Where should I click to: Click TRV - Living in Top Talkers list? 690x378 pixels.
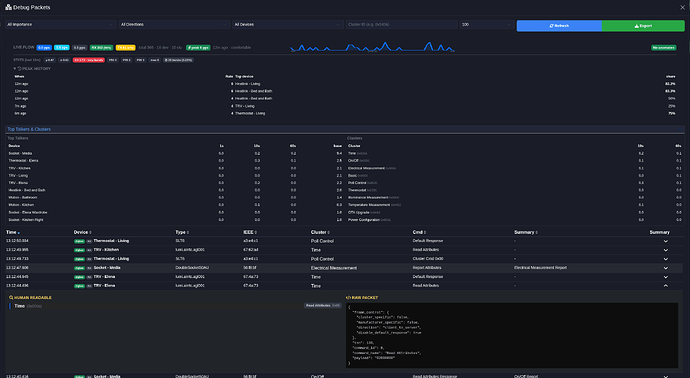click(x=18, y=176)
